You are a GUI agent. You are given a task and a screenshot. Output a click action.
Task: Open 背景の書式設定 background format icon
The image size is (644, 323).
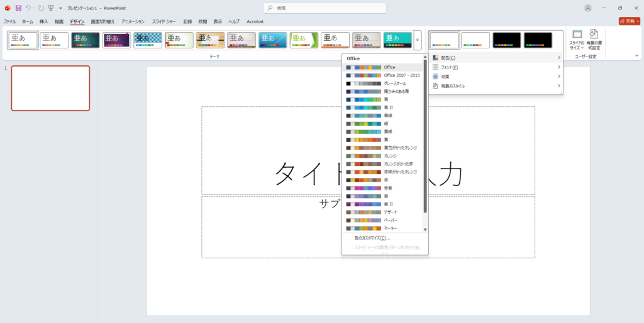(594, 39)
